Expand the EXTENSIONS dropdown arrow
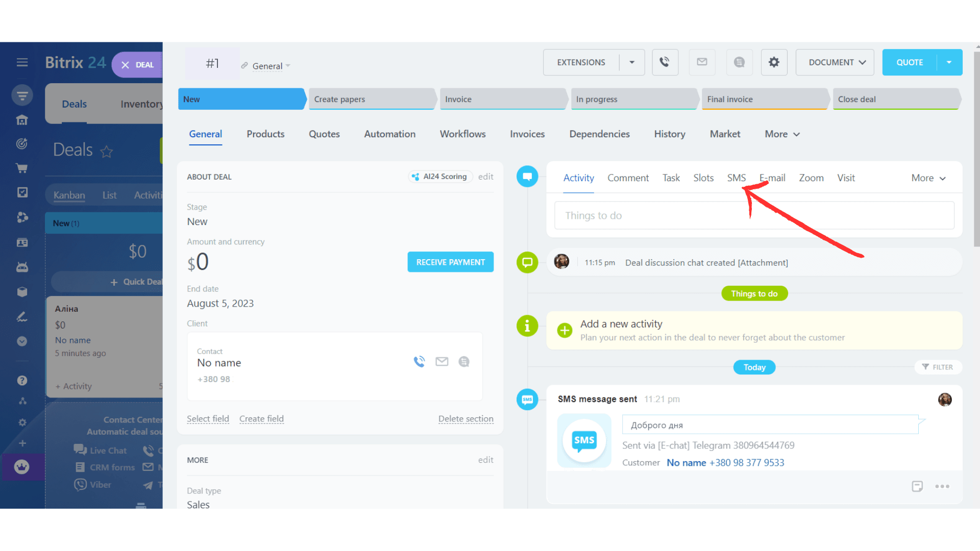The image size is (980, 551). point(632,62)
